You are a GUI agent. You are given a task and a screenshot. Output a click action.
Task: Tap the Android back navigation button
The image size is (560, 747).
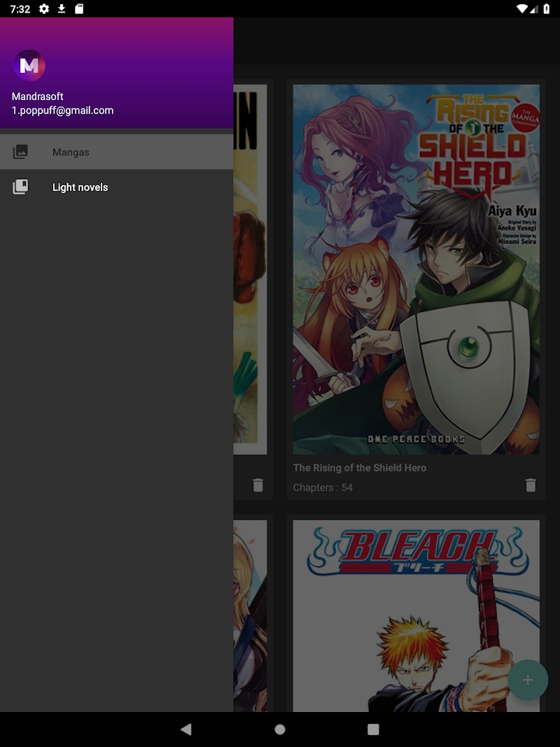[186, 729]
